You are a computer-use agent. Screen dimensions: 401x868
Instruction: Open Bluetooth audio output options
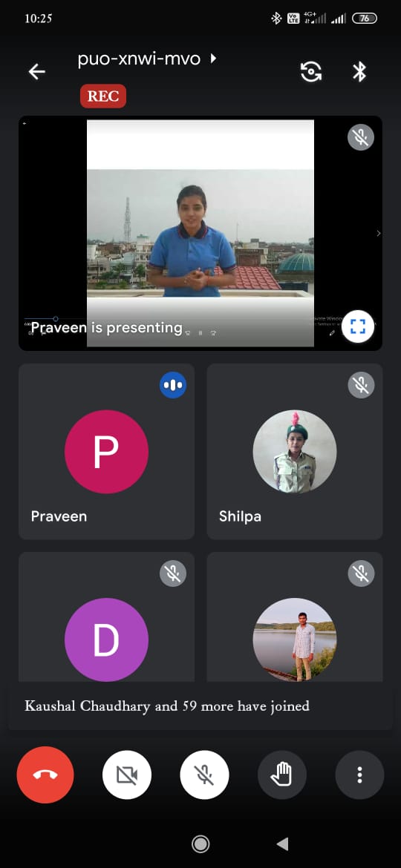coord(360,72)
